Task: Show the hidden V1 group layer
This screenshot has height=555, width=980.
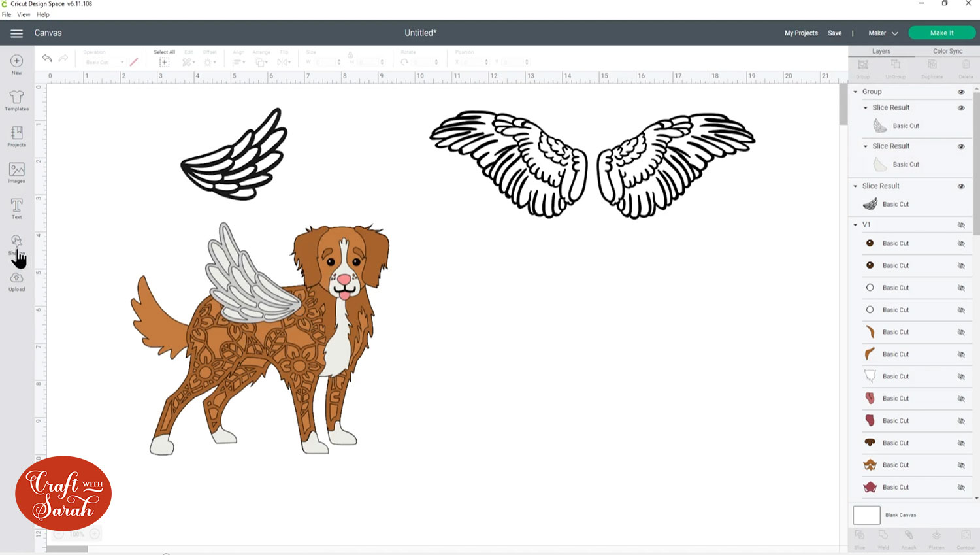Action: [961, 225]
